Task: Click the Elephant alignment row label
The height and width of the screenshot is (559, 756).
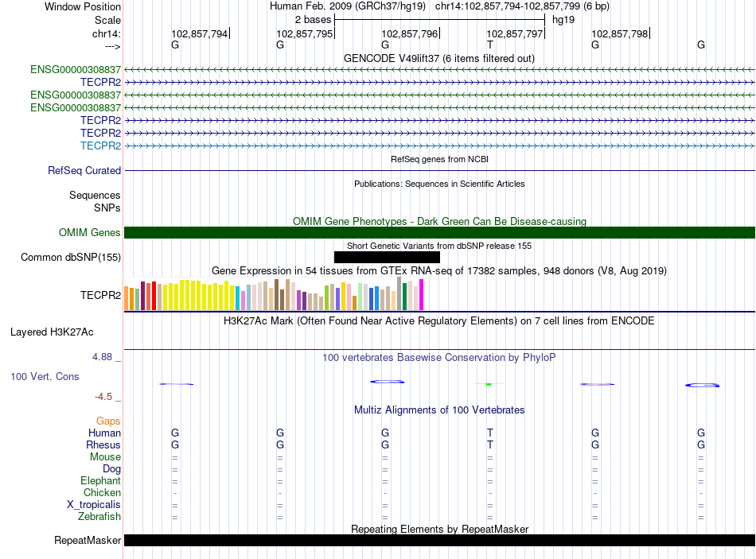Action: (100, 480)
